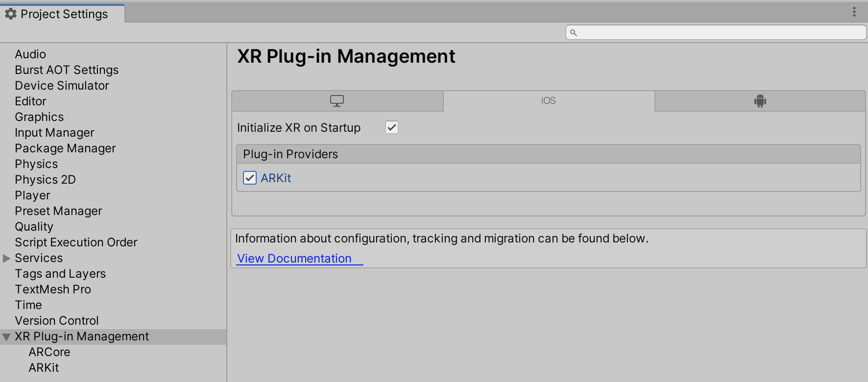Expand the Services category arrow
Screen dimensions: 868x382
(6, 258)
